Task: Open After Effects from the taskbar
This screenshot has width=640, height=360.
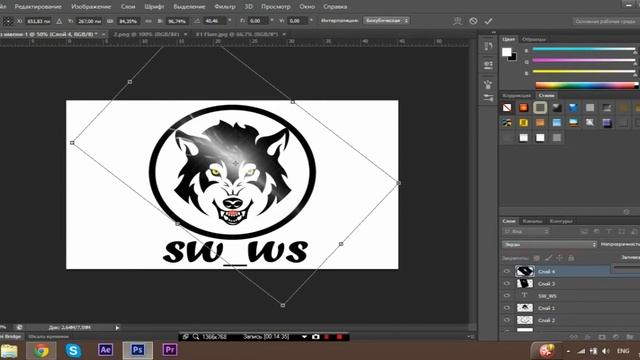Action: pos(105,350)
